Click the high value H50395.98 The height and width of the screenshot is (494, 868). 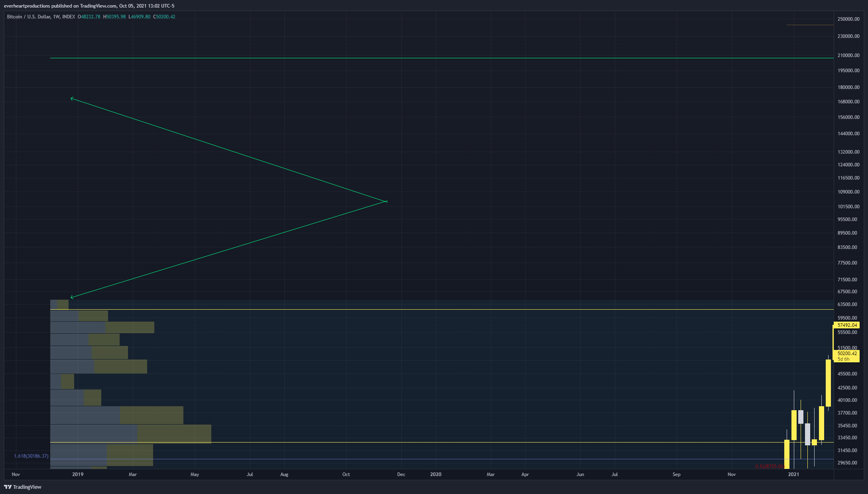[x=114, y=17]
